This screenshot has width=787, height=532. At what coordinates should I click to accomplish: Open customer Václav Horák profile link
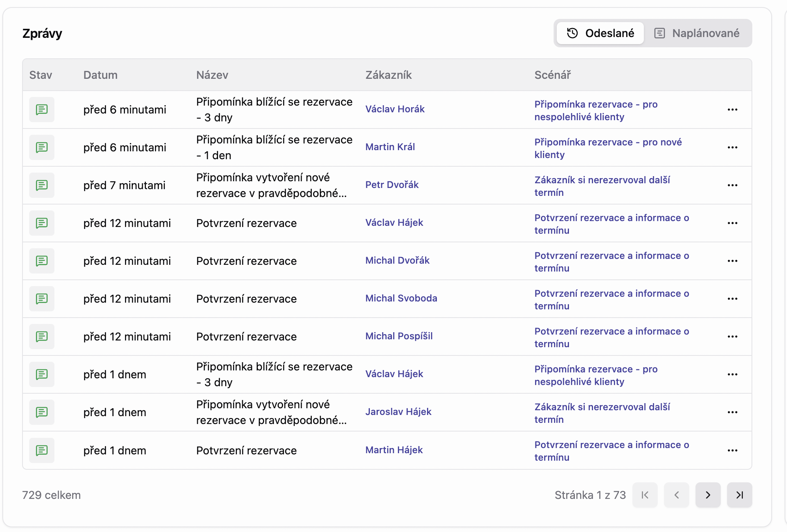pos(395,109)
